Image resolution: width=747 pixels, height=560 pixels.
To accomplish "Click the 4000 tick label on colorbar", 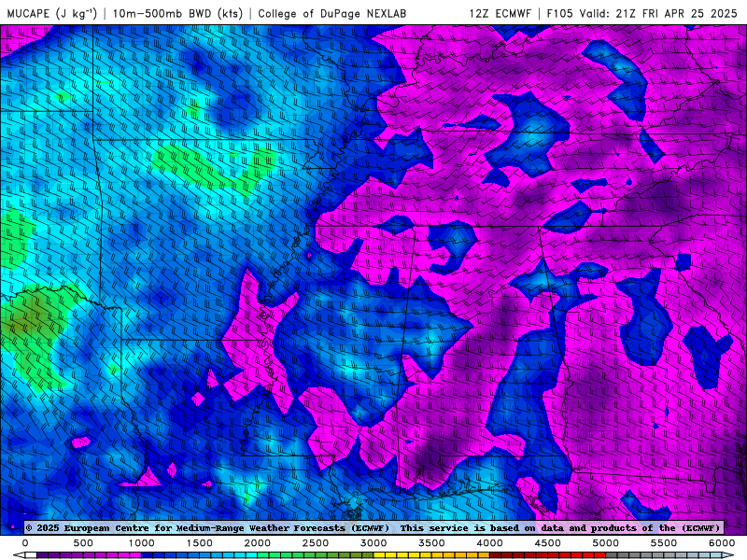I will [x=489, y=543].
